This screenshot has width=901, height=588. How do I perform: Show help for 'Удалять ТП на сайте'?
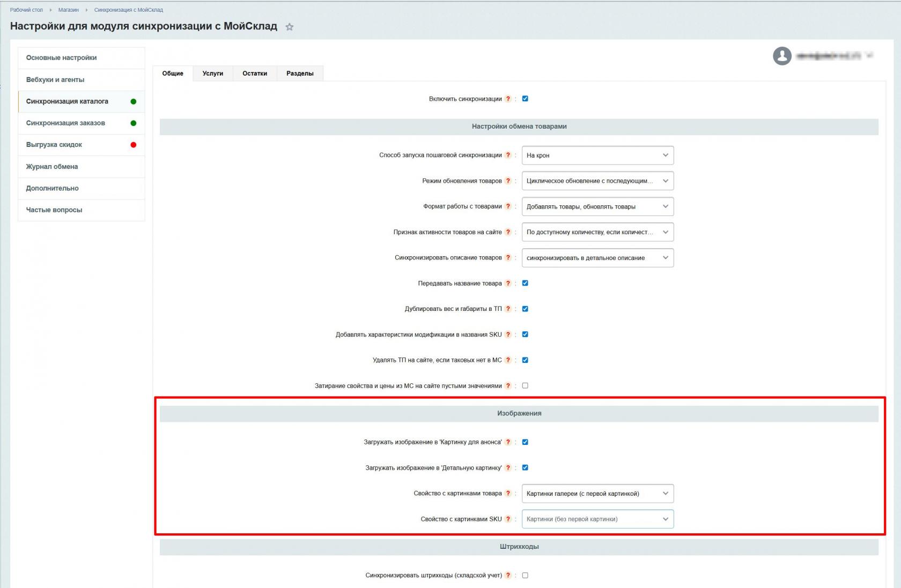pos(508,360)
